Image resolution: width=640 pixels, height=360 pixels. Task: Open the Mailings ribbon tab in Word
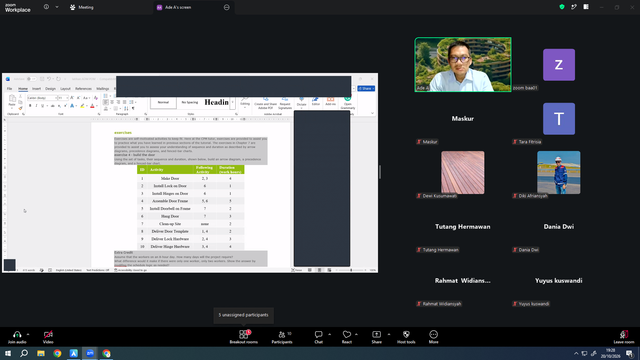[102, 89]
